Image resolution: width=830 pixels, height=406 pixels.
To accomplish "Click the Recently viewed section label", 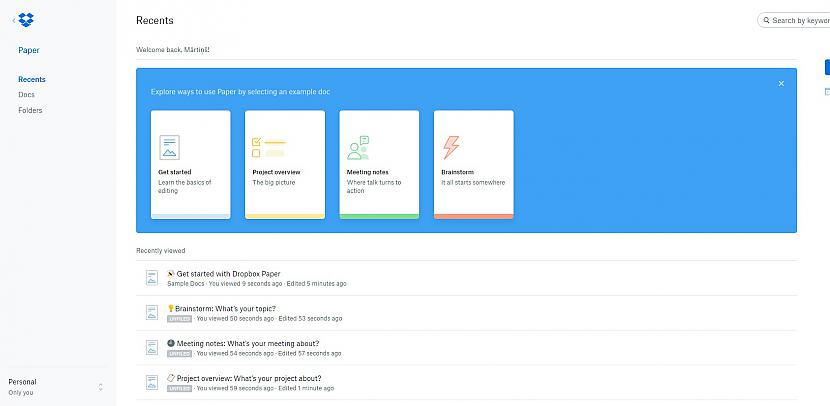I will coord(160,251).
